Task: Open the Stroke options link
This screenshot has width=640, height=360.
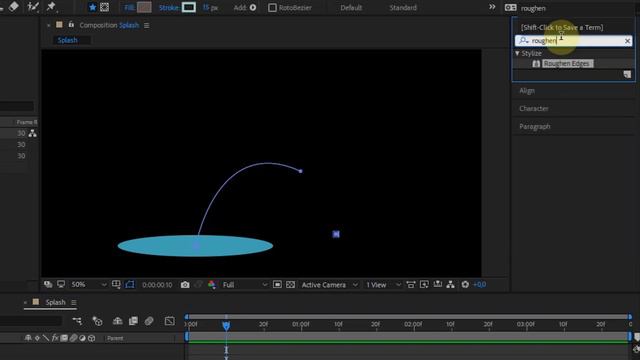Action: 169,7
